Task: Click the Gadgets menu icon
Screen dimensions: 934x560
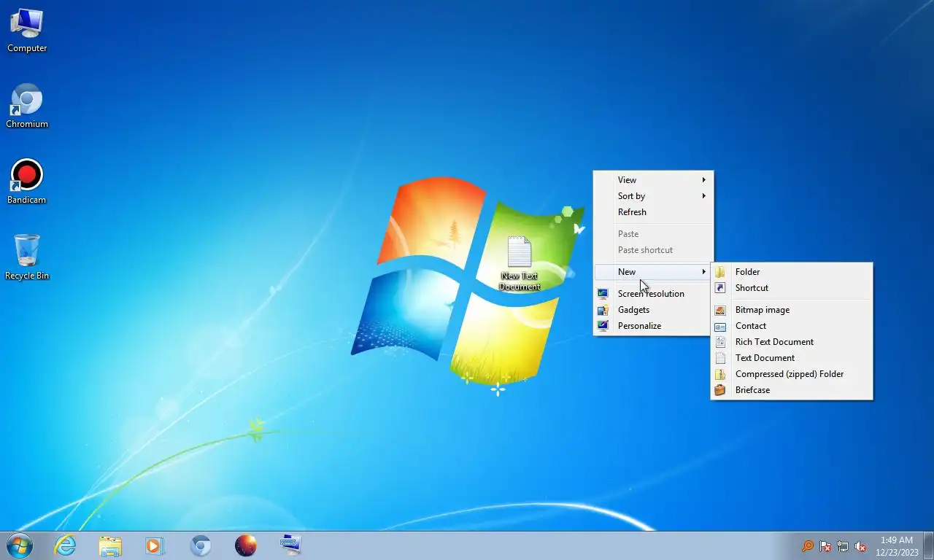Action: click(x=603, y=310)
